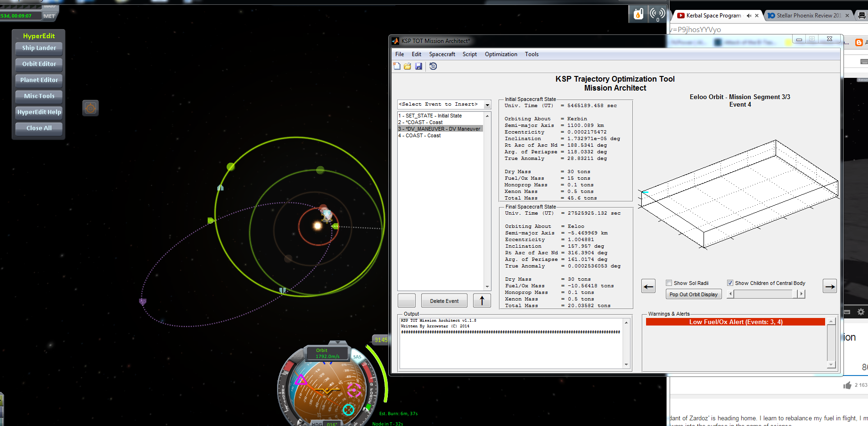The height and width of the screenshot is (426, 868).
Task: Click the blank button left of Delete Event
Action: click(406, 301)
